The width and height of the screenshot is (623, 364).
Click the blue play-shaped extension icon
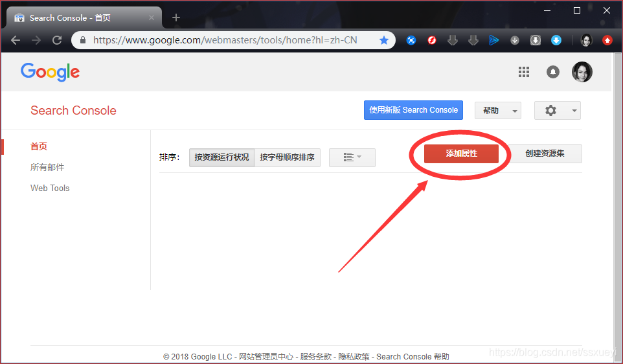click(x=494, y=40)
